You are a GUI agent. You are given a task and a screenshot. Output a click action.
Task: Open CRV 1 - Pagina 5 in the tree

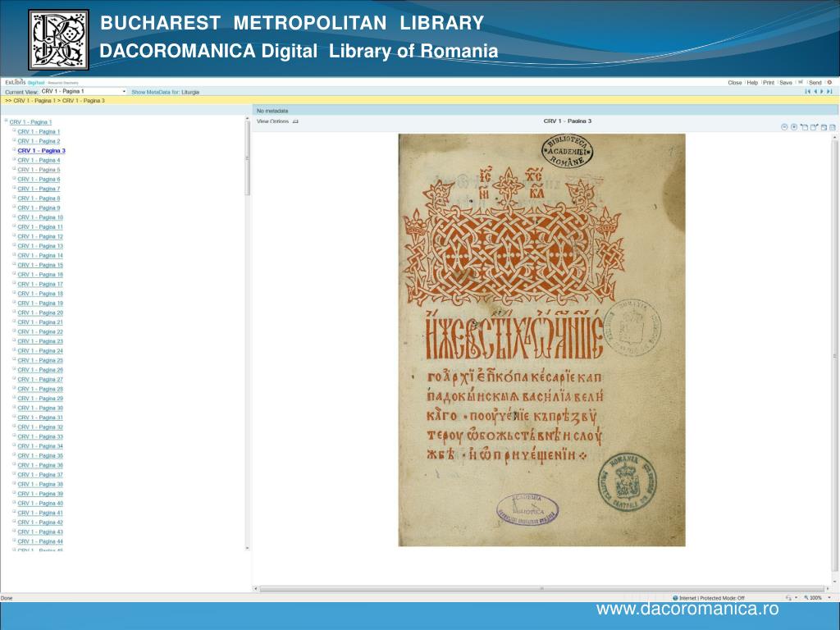39,170
